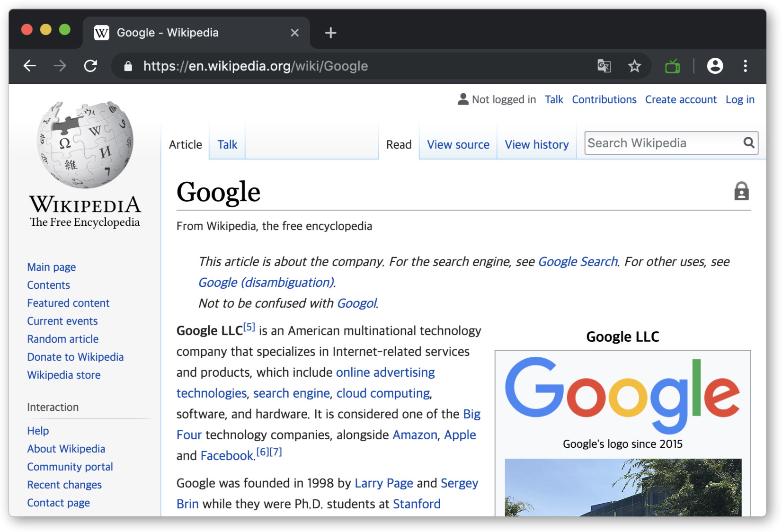Close the Google - Wikipedia tab

294,33
